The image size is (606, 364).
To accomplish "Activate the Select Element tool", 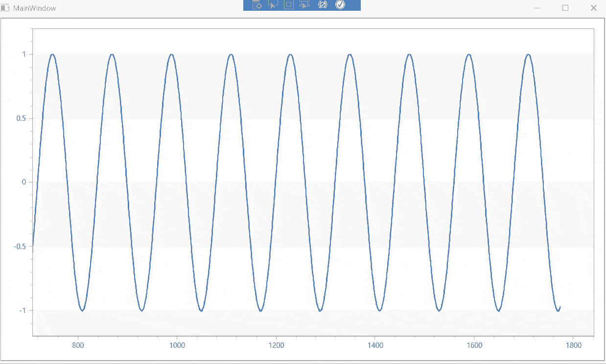I will click(x=273, y=5).
